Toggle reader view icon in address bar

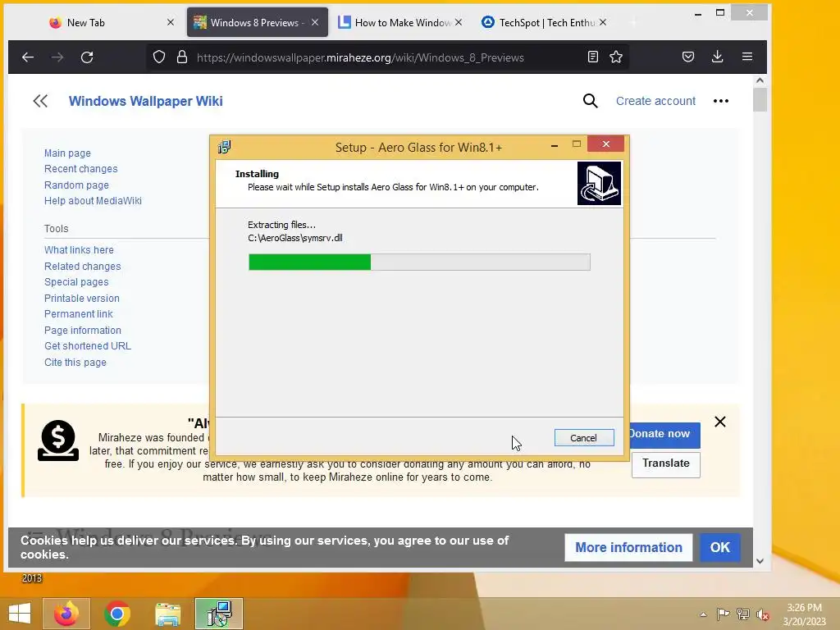[x=592, y=57]
